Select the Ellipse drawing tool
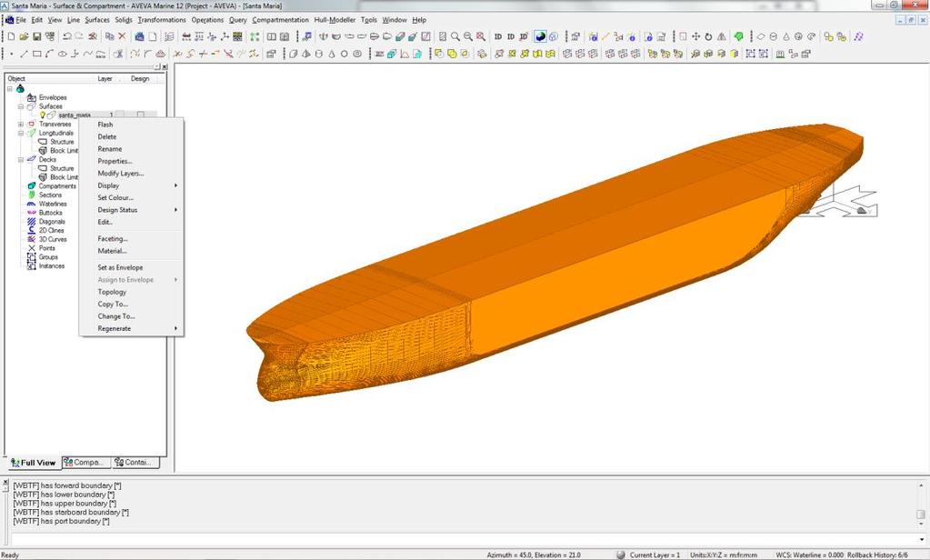The image size is (930, 560). (63, 54)
